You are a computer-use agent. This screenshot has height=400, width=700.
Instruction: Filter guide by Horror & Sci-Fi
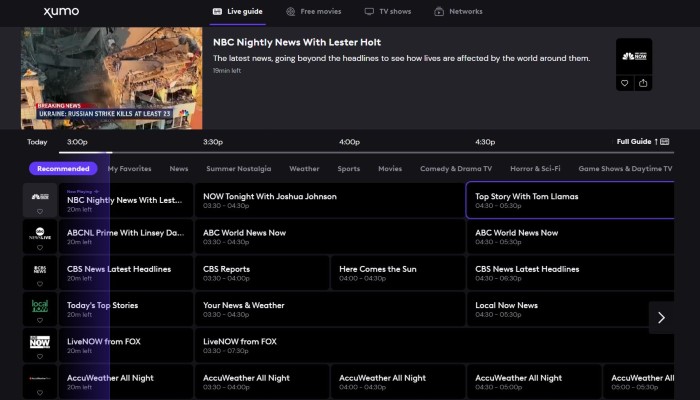(535, 169)
